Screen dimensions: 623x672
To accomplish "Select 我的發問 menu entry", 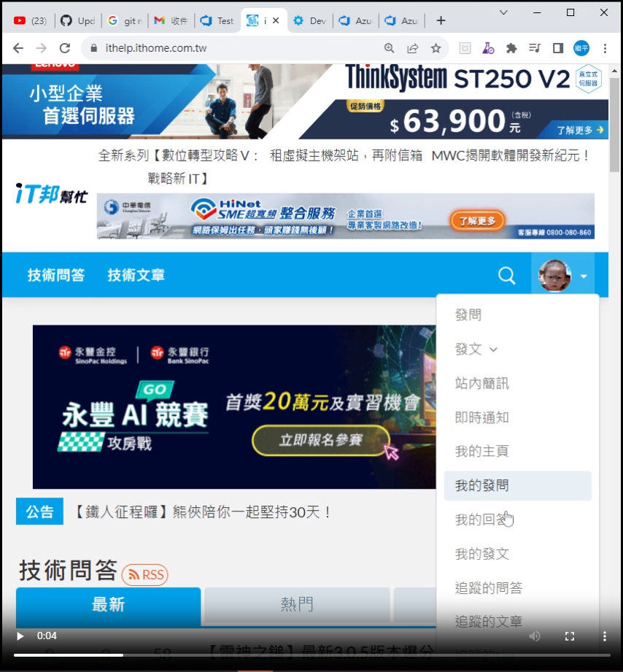I will point(518,485).
